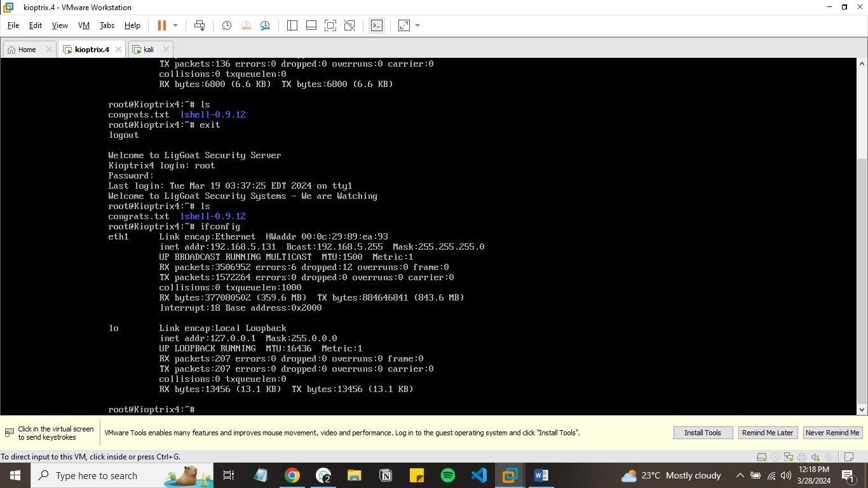This screenshot has height=488, width=868.
Task: Click the hard disk status bar icon
Action: 761,457
